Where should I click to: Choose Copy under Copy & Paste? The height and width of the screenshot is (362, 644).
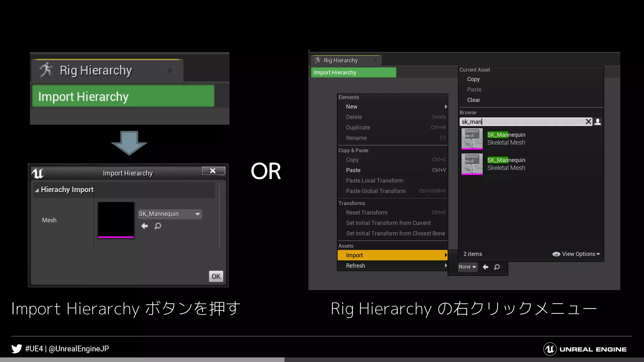point(392,160)
